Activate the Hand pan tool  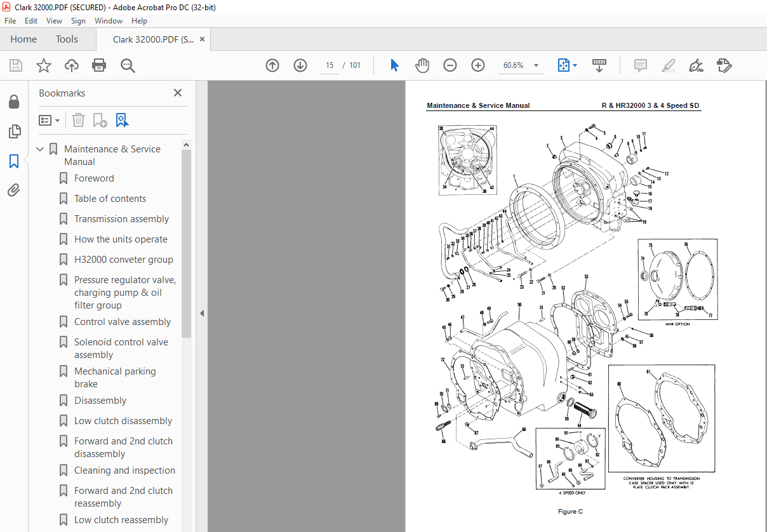click(422, 65)
